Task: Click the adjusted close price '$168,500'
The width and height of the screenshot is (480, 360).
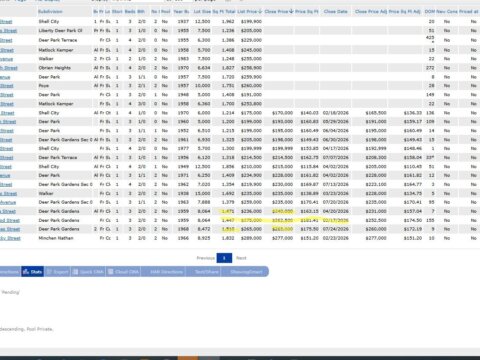Action: click(x=376, y=113)
